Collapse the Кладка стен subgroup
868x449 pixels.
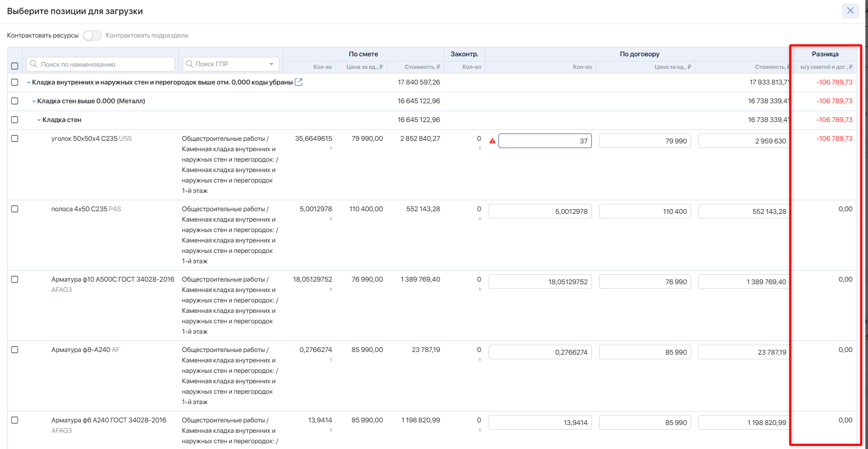[39, 120]
